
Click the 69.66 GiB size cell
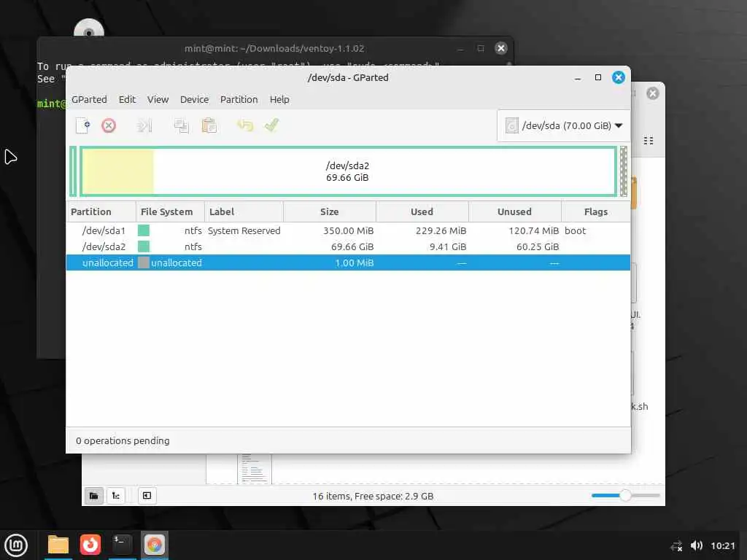(352, 246)
